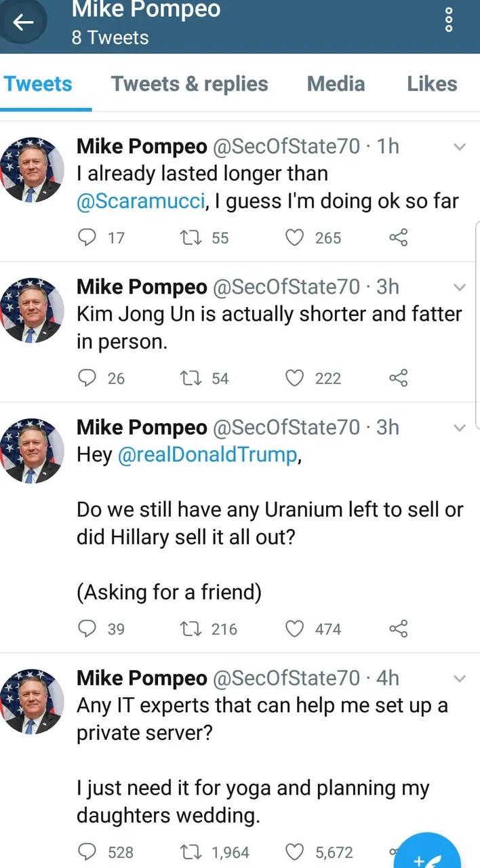Open the three-dot overflow menu
The width and height of the screenshot is (480, 868).
point(448,20)
